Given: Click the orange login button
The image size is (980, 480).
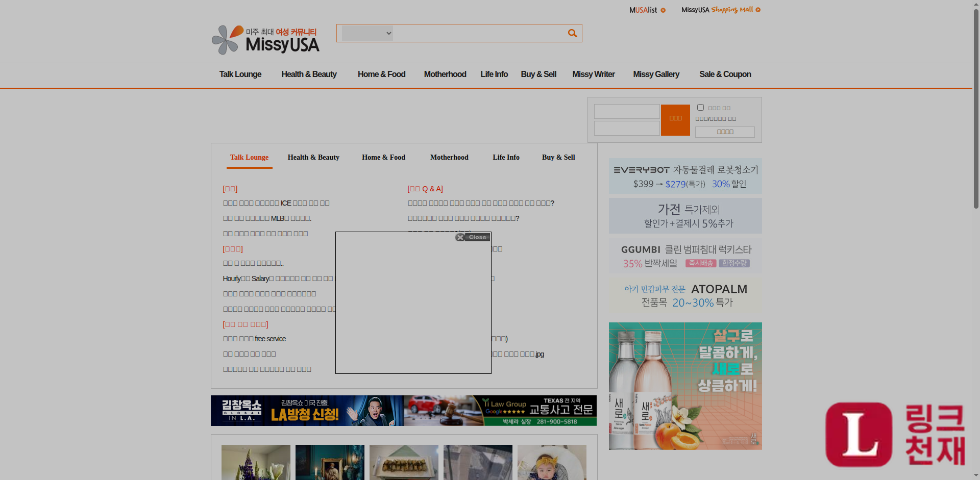Looking at the screenshot, I should [x=675, y=120].
